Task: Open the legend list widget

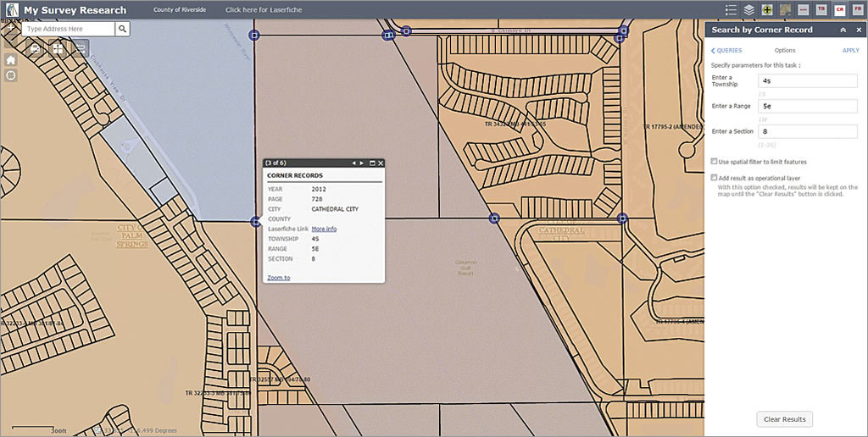Action: (x=732, y=10)
